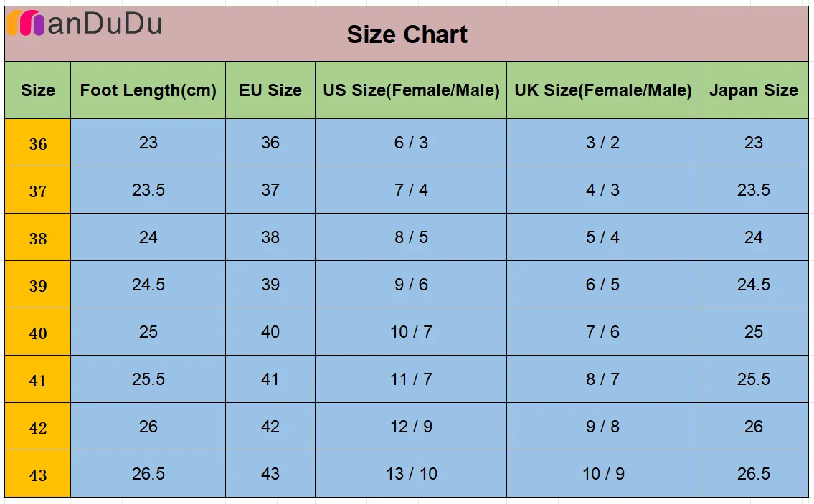Select the Foot Length(cm) header cell
The width and height of the screenshot is (814, 504).
click(x=148, y=90)
